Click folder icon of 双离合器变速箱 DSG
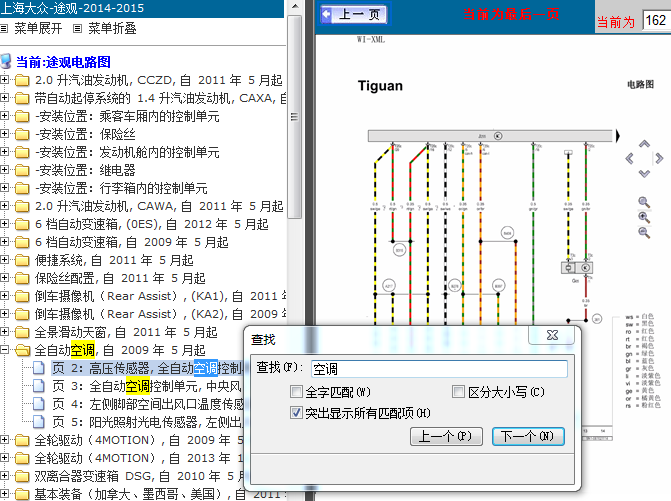Screen dimensions: 671x501 pos(22,476)
